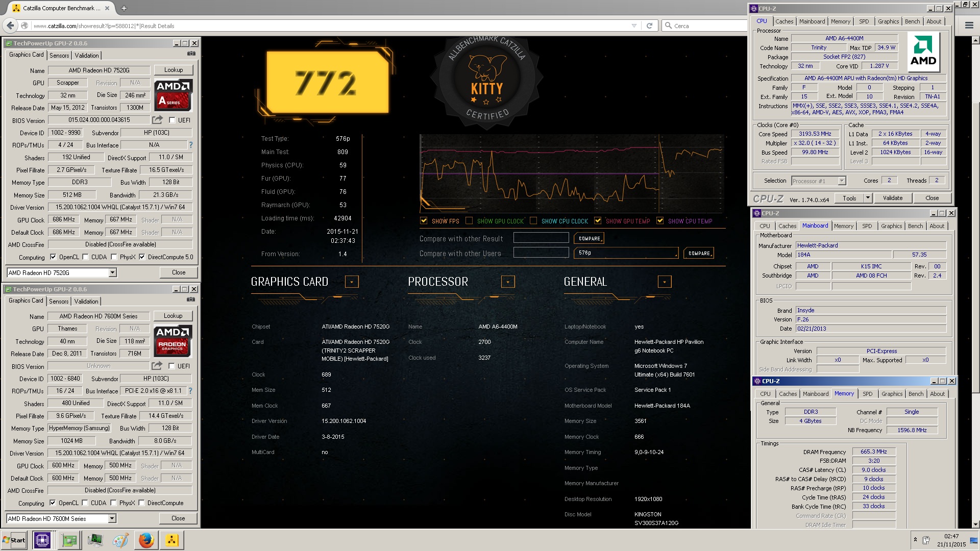Click bus interface help icon in 7600M GPU-Z
Image resolution: width=980 pixels, height=551 pixels.
(x=190, y=391)
